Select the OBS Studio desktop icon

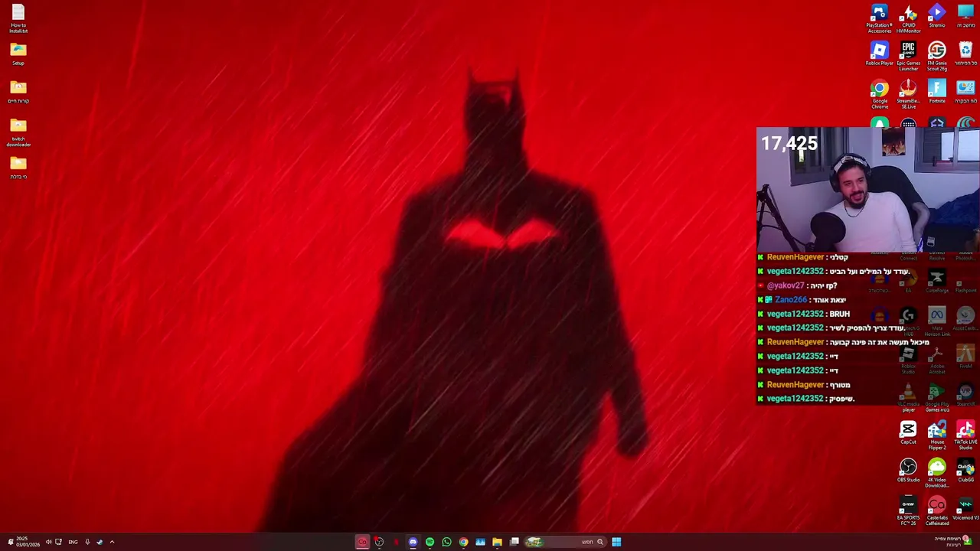[x=908, y=470]
